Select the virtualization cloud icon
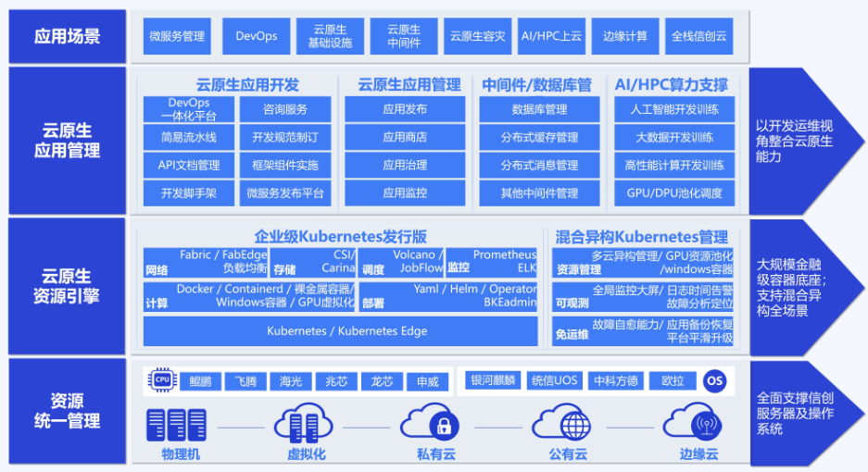Viewport: 868px width, 472px height. coord(303,423)
